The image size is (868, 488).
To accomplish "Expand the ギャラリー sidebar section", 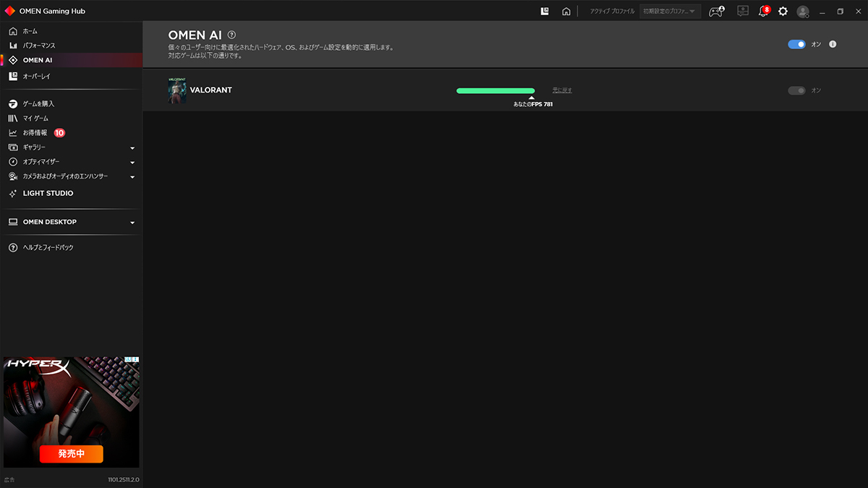I will point(132,148).
